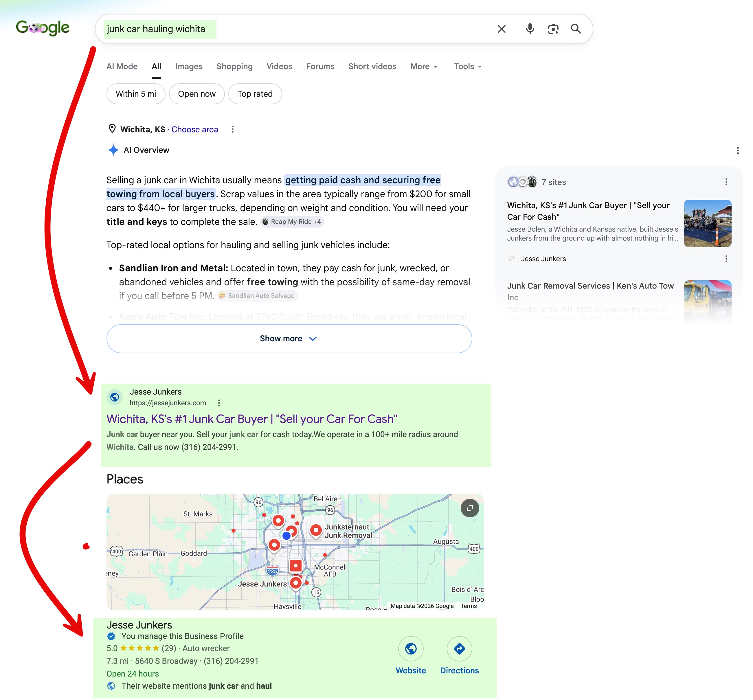Expand the More dropdown

(x=424, y=66)
